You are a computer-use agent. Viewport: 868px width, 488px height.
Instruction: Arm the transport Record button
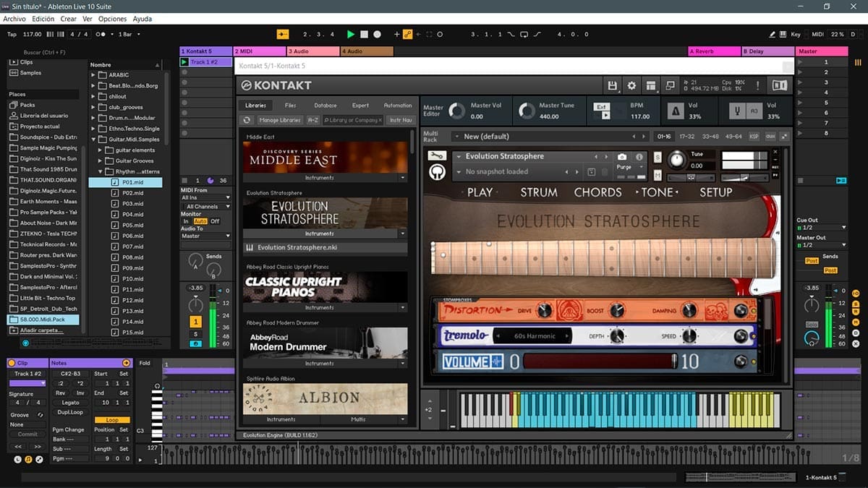[378, 34]
